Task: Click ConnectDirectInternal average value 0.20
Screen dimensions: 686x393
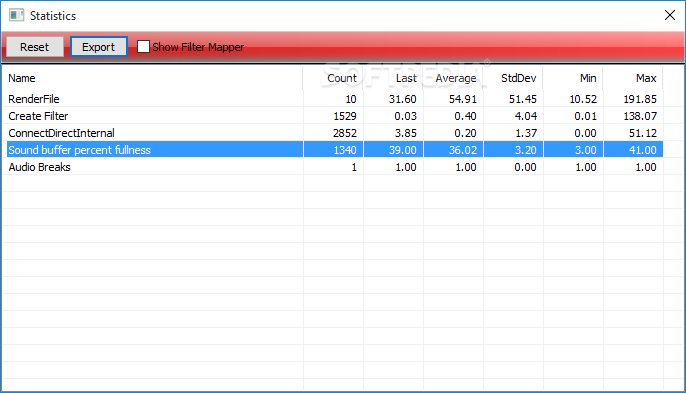Action: [465, 133]
